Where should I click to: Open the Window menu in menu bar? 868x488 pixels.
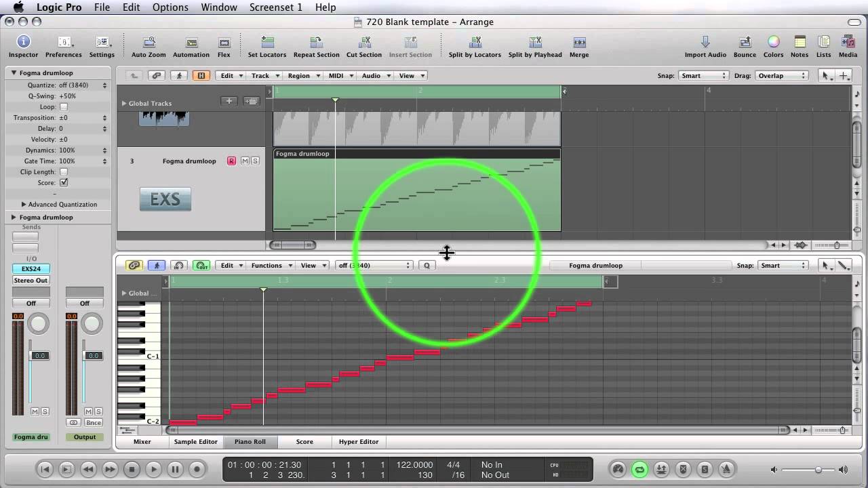coord(219,7)
